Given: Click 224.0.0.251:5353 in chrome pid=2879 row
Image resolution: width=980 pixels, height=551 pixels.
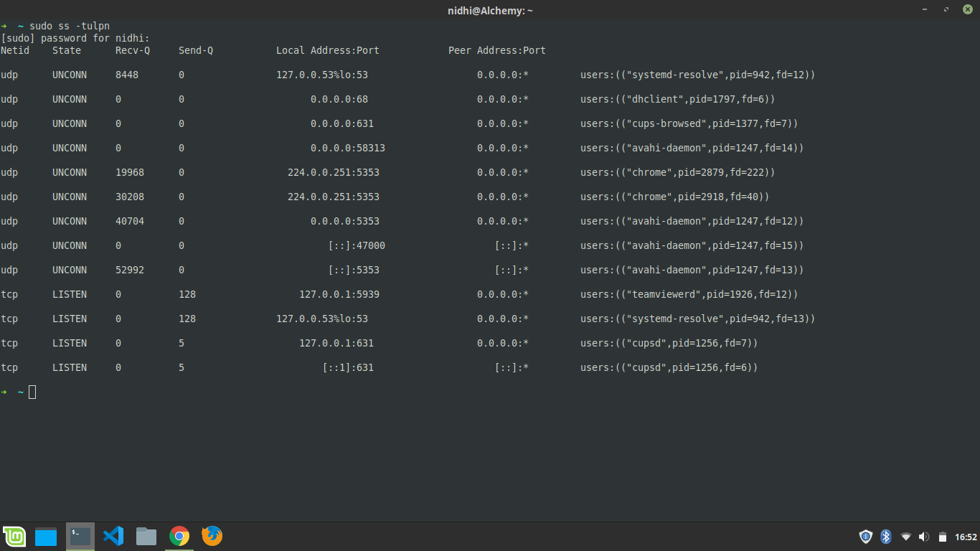Looking at the screenshot, I should click(334, 172).
